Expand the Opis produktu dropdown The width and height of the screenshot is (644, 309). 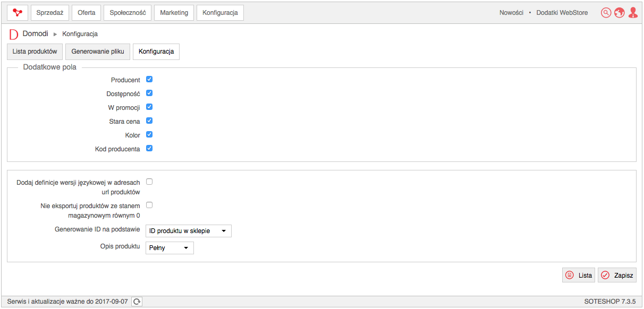click(x=170, y=248)
